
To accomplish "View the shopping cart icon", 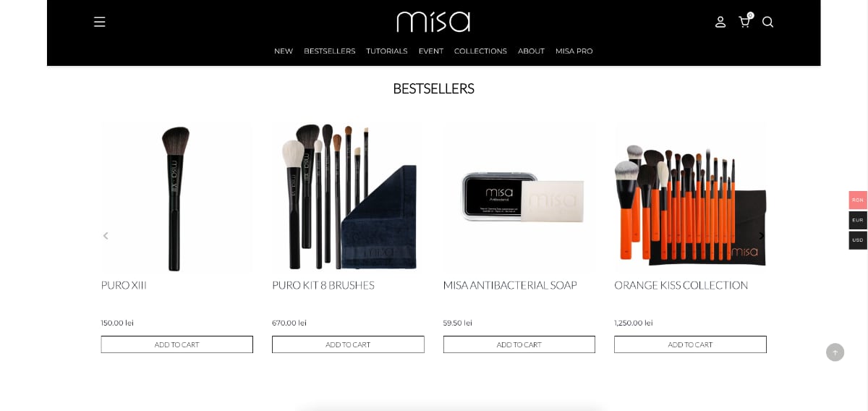I will click(744, 21).
